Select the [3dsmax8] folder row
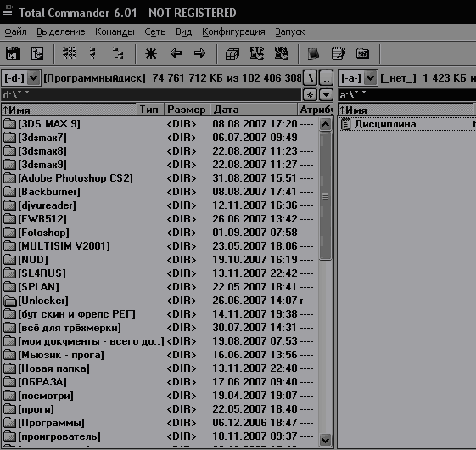 pyautogui.click(x=160, y=151)
